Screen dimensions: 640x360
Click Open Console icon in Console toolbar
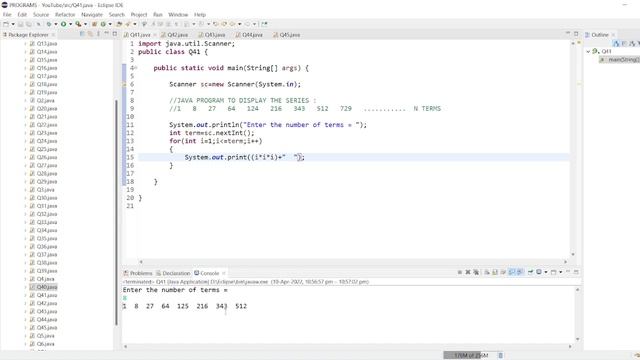point(554,272)
